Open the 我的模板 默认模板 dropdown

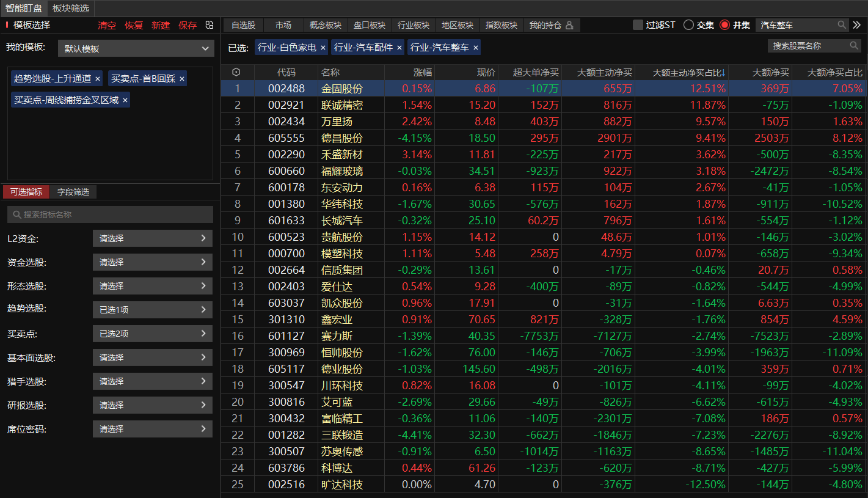[x=136, y=48]
